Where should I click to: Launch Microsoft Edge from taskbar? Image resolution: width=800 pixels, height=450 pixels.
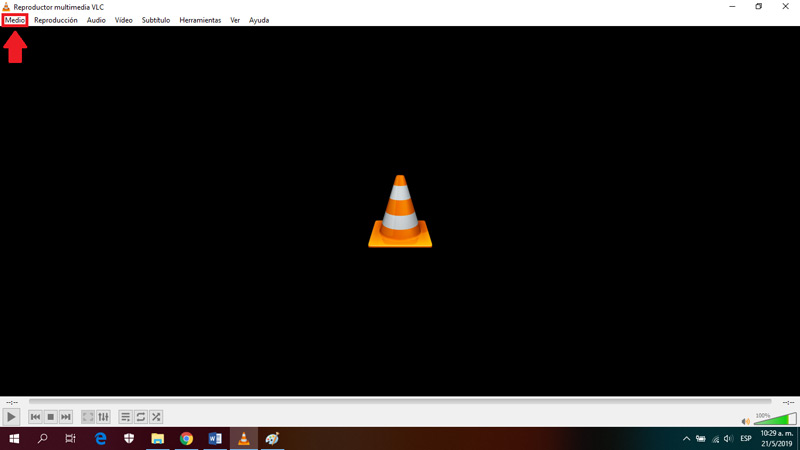coord(101,439)
